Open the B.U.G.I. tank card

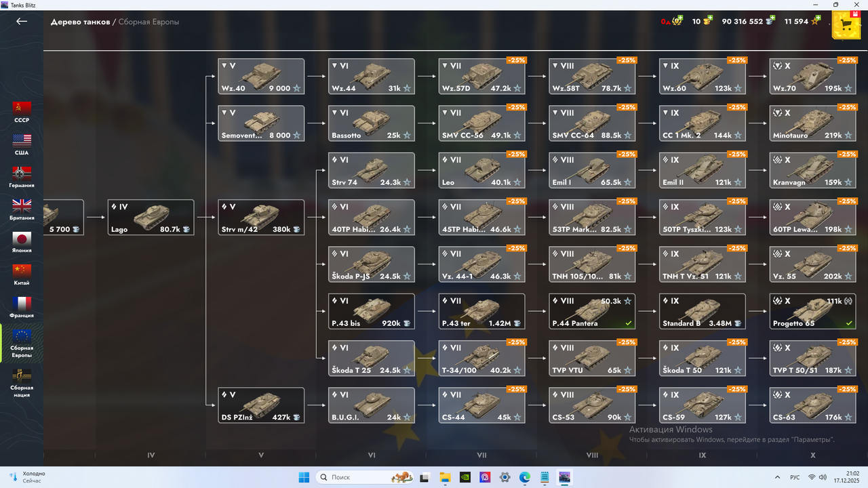click(372, 405)
